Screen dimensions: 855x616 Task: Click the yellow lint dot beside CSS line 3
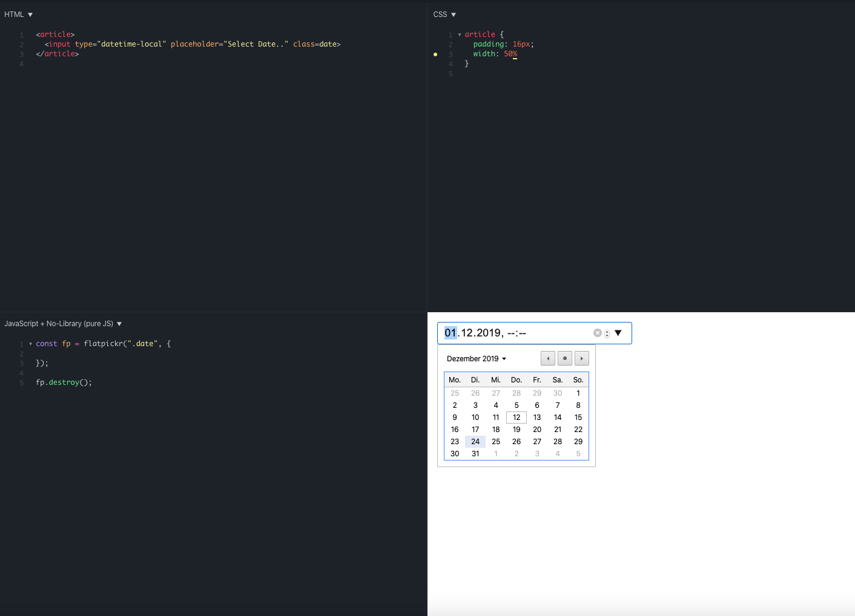pyautogui.click(x=435, y=54)
